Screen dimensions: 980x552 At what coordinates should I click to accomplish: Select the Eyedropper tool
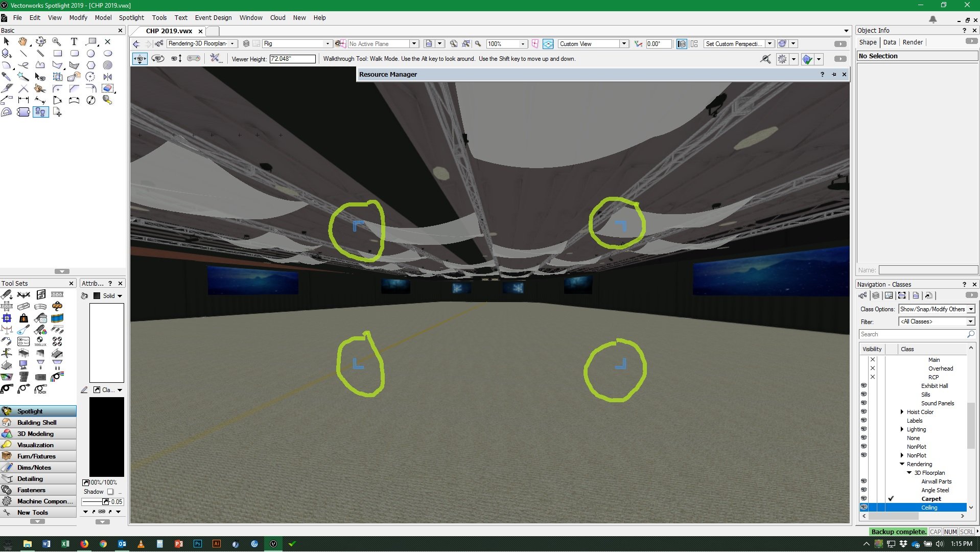(x=7, y=77)
